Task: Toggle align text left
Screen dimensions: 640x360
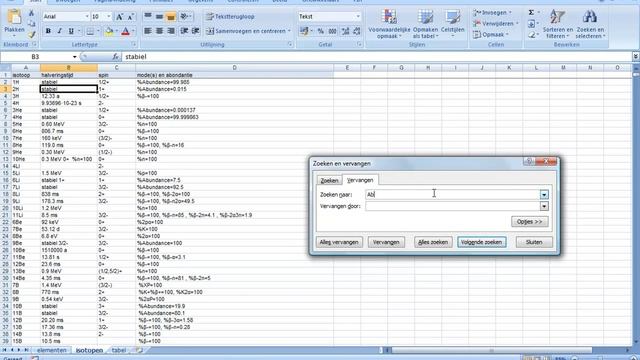Action: click(148, 31)
